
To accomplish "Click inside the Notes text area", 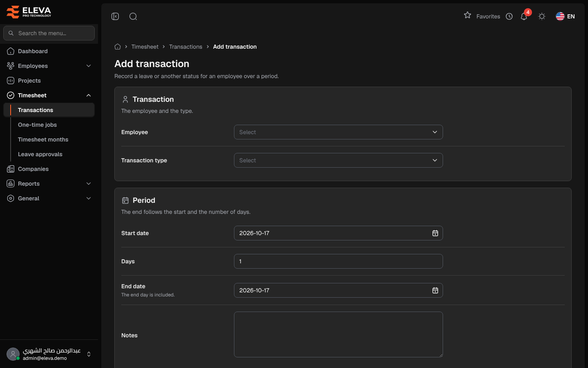I will [339, 334].
